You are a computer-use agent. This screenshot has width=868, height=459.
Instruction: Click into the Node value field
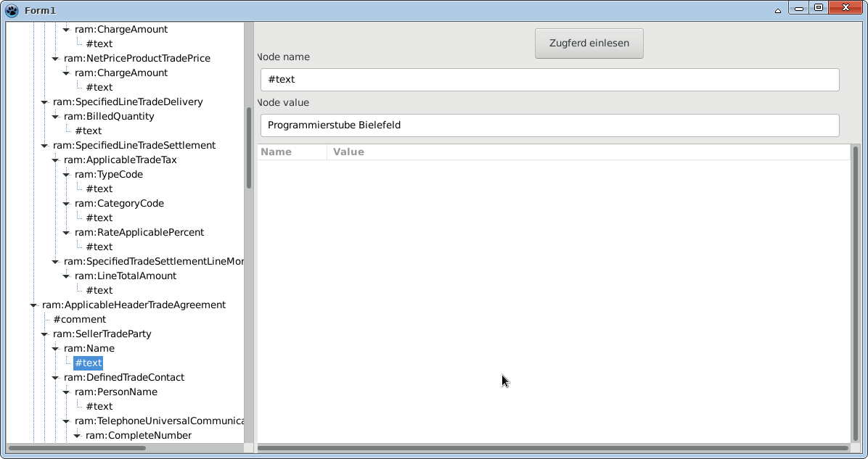(x=549, y=125)
